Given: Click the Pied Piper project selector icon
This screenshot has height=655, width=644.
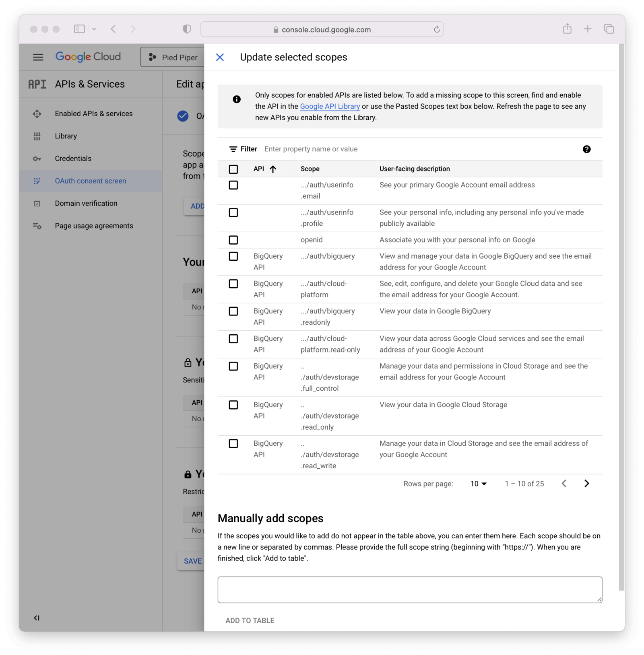Looking at the screenshot, I should 152,57.
